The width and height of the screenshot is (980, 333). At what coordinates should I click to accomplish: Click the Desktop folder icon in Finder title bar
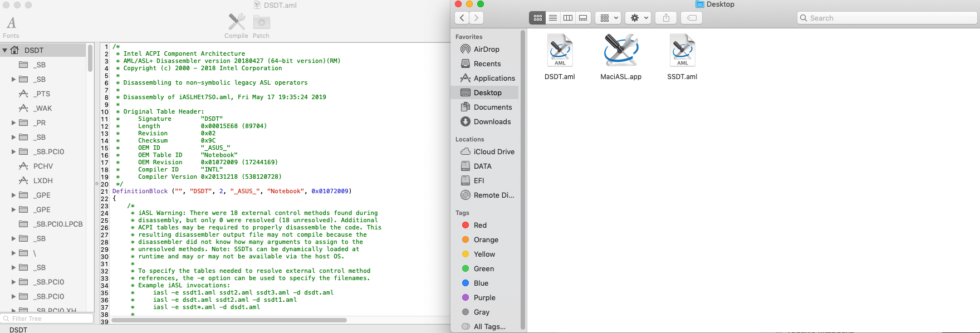[700, 4]
